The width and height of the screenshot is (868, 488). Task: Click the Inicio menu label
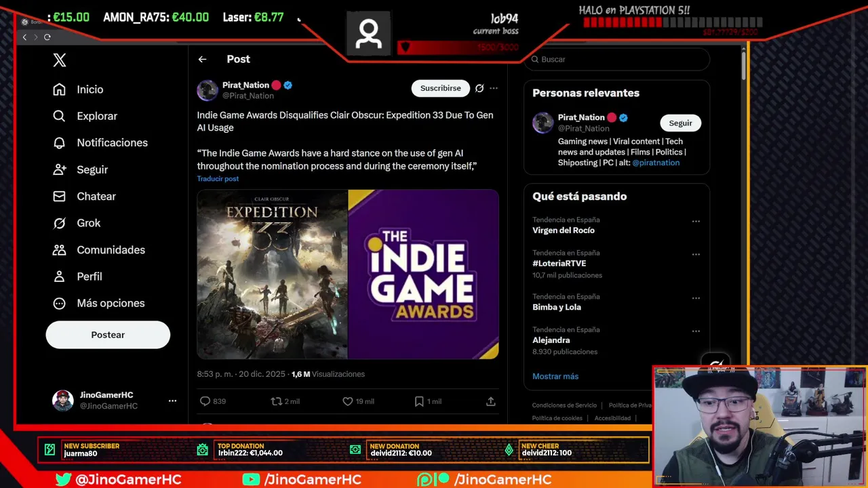coord(90,89)
